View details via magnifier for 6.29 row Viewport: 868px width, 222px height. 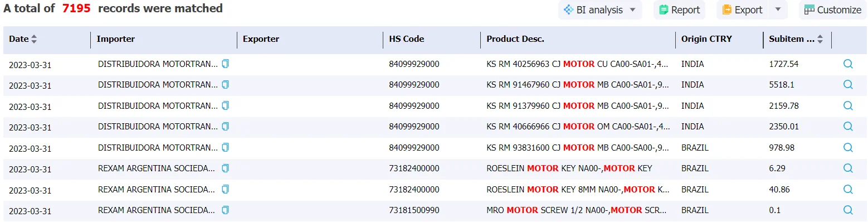pos(848,168)
